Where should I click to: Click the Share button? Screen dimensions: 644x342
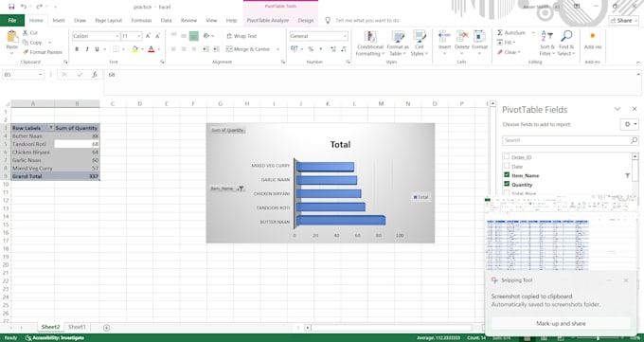[x=623, y=20]
